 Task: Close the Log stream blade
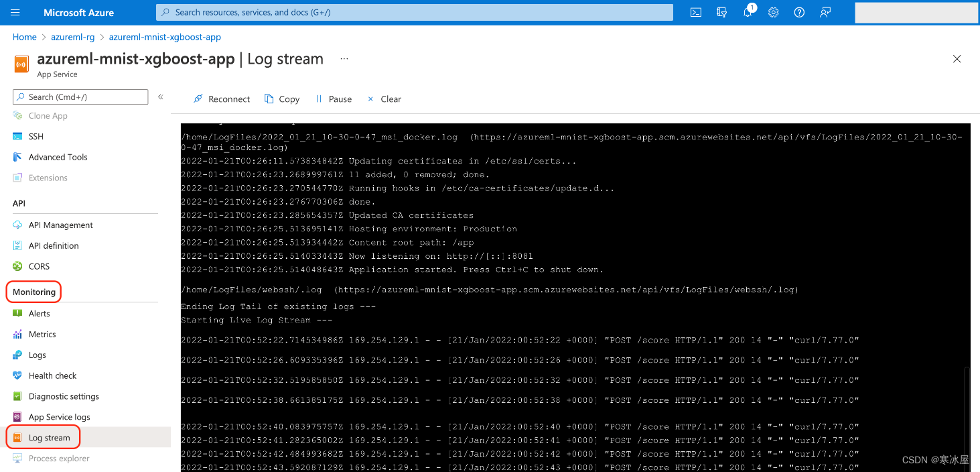tap(957, 59)
